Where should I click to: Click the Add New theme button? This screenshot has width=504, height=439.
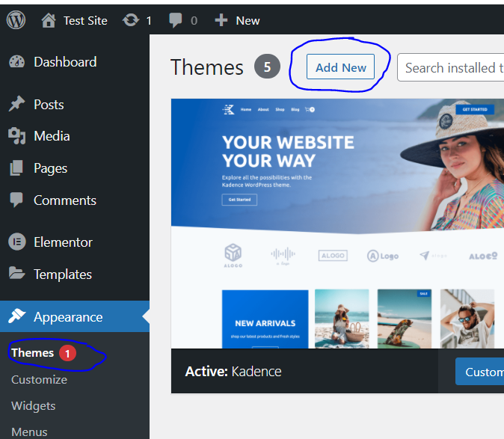tap(340, 67)
